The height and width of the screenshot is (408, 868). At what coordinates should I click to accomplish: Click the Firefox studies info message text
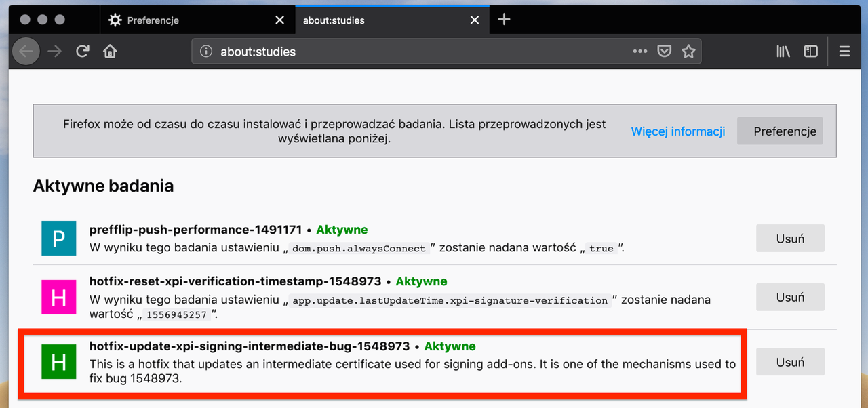tap(334, 131)
